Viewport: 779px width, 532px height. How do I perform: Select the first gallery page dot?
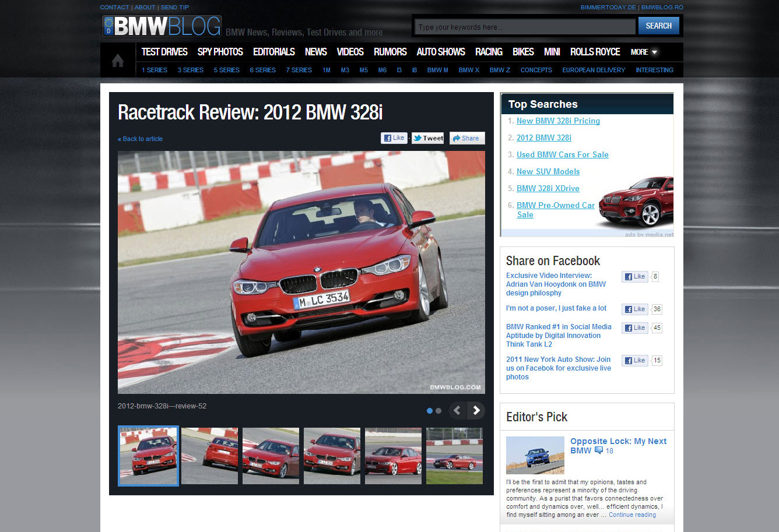click(430, 411)
